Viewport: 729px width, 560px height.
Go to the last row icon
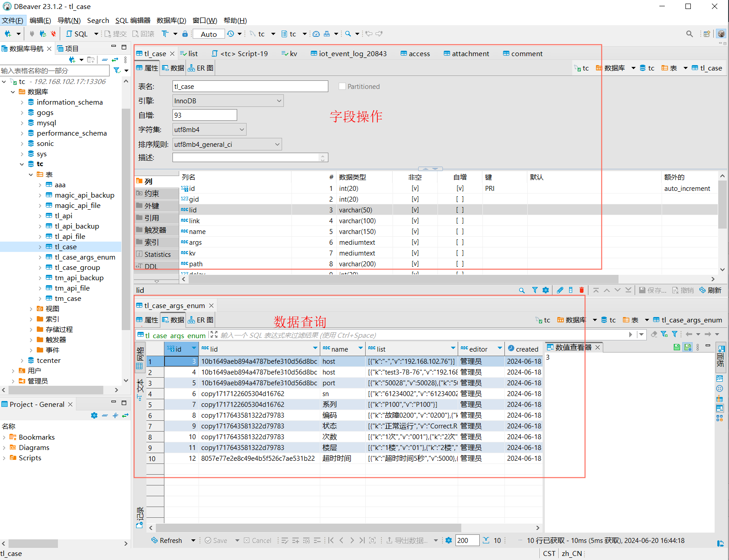point(362,540)
